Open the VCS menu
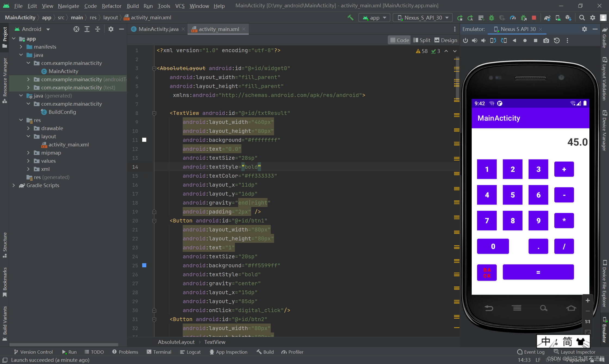Viewport: 609px width, 364px height. pos(180,6)
